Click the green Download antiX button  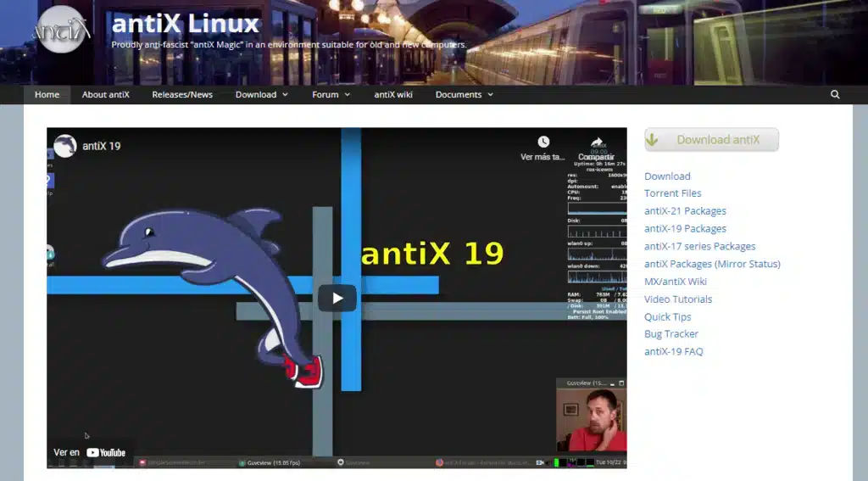coord(711,140)
